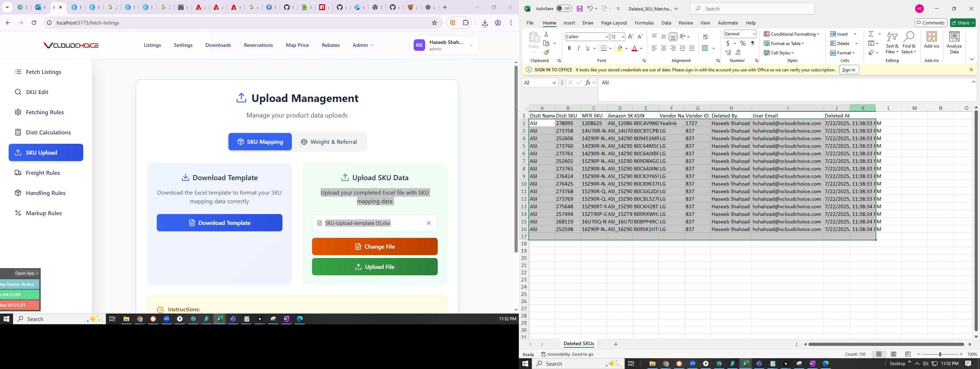This screenshot has width=980, height=369.
Task: Click the Undo arrow in Excel
Action: pyautogui.click(x=589, y=8)
